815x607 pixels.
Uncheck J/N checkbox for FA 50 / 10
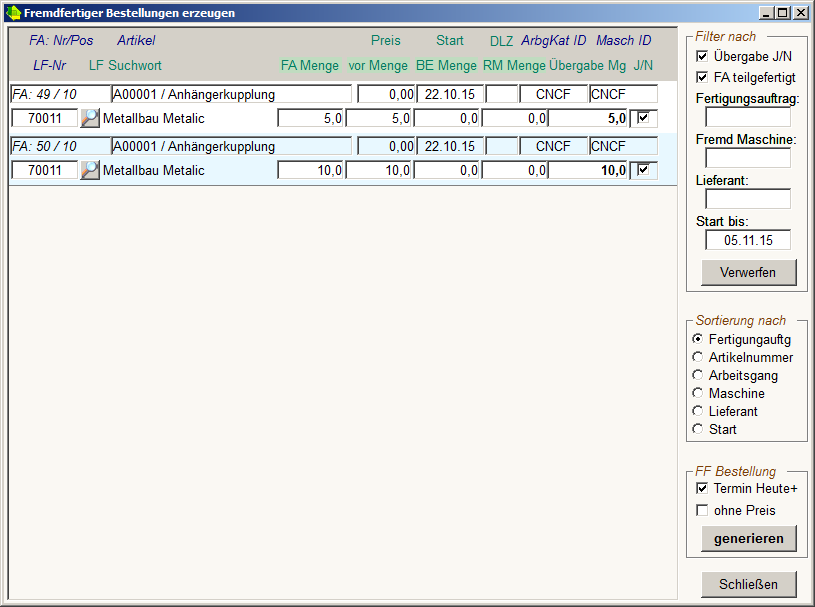pos(643,170)
